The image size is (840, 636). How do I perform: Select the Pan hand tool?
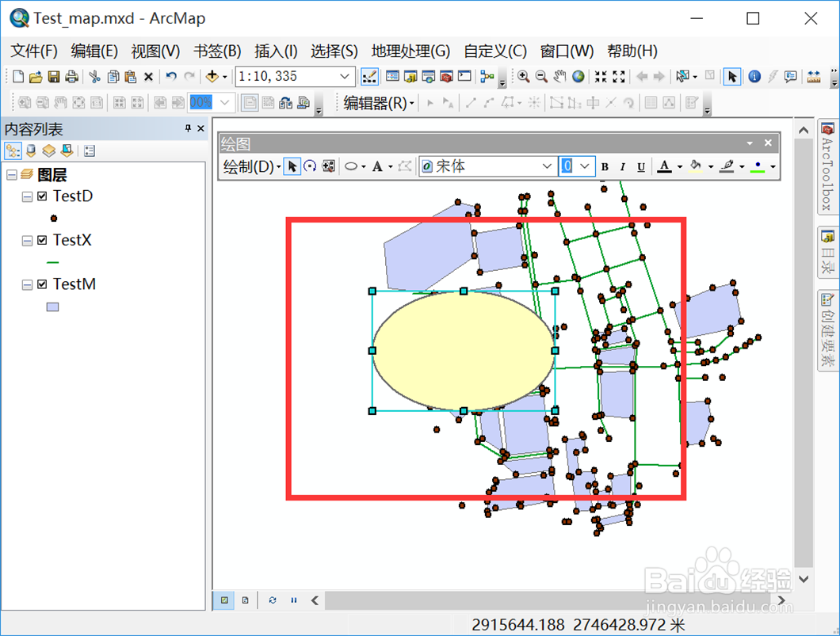559,77
